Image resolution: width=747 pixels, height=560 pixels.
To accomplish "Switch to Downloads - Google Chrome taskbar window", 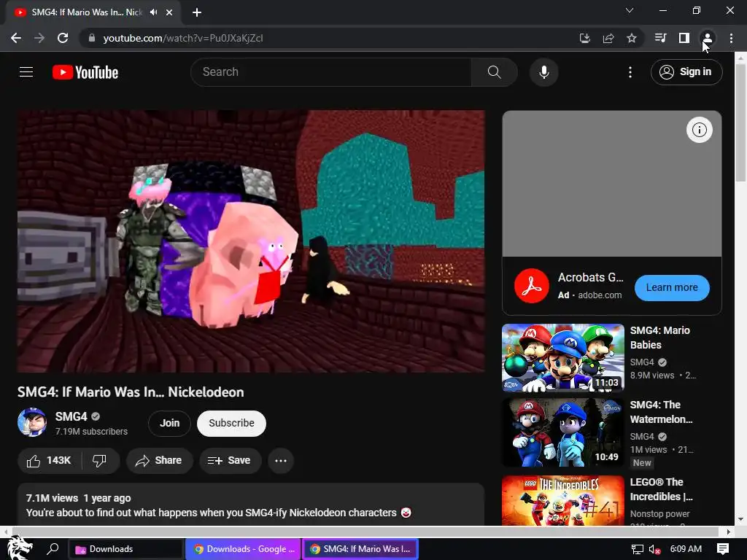I will pos(243,549).
